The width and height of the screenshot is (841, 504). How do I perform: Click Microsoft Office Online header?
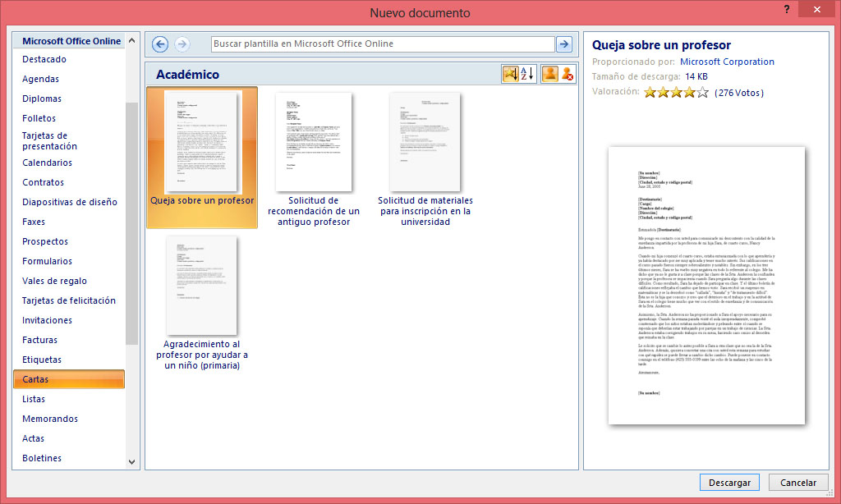pyautogui.click(x=71, y=41)
